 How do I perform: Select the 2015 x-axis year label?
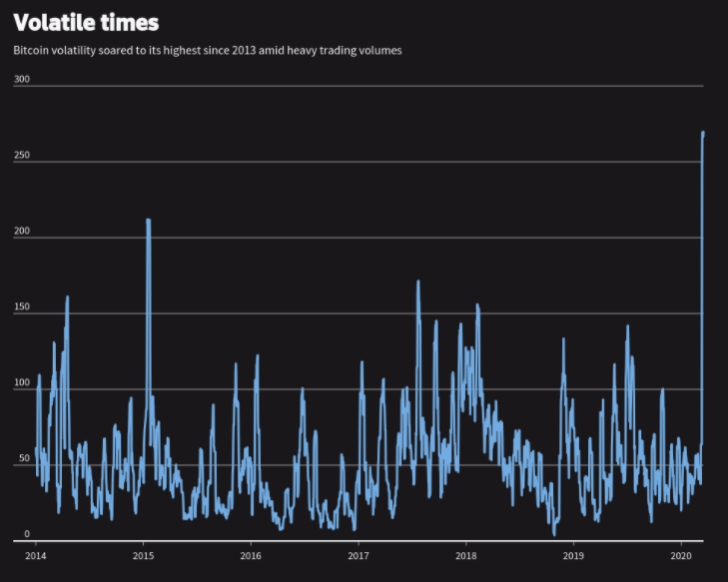click(x=143, y=555)
